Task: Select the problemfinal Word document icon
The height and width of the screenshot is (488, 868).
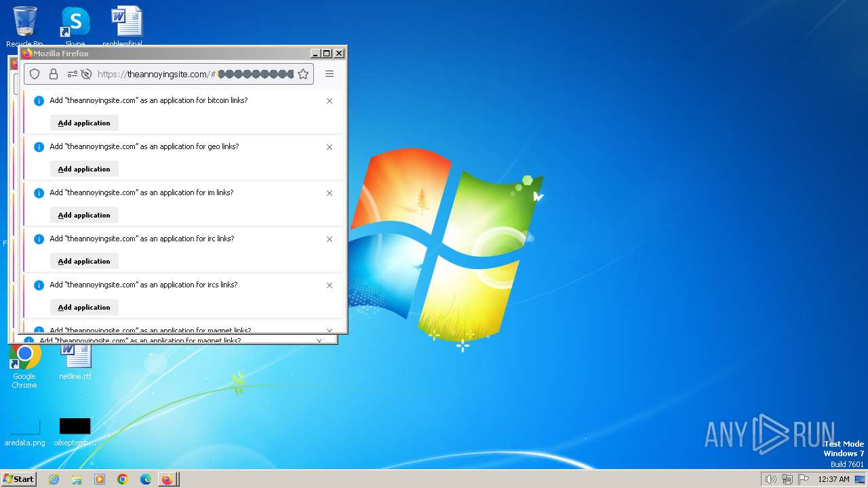Action: (x=126, y=27)
